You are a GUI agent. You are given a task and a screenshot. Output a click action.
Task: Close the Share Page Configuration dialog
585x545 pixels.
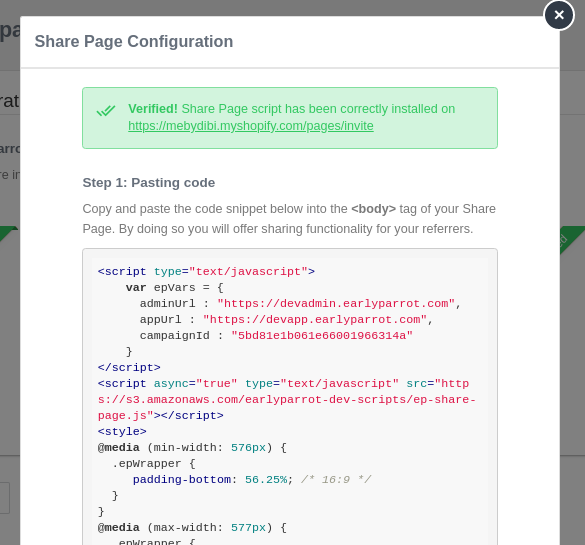click(x=559, y=15)
